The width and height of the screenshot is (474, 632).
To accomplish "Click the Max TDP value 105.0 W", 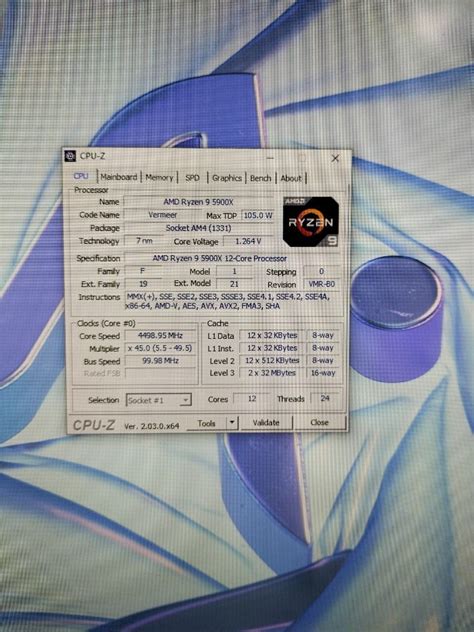I will (258, 215).
